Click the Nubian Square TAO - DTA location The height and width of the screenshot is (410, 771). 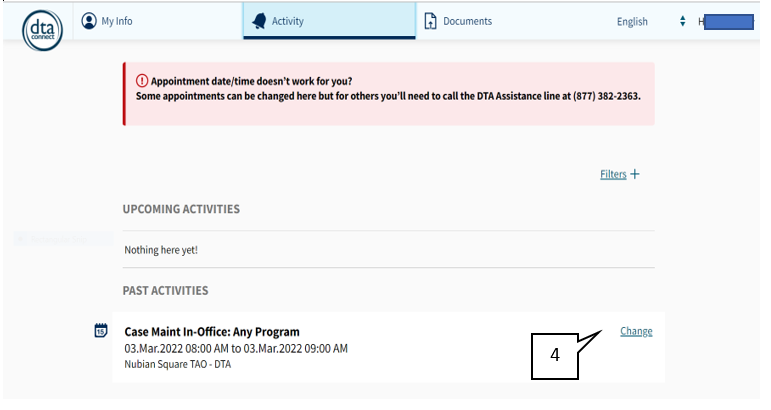(x=178, y=364)
